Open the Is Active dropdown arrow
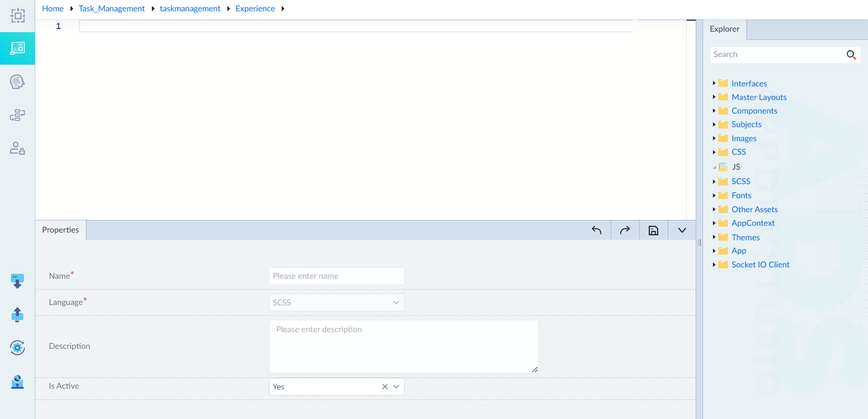 [x=396, y=387]
